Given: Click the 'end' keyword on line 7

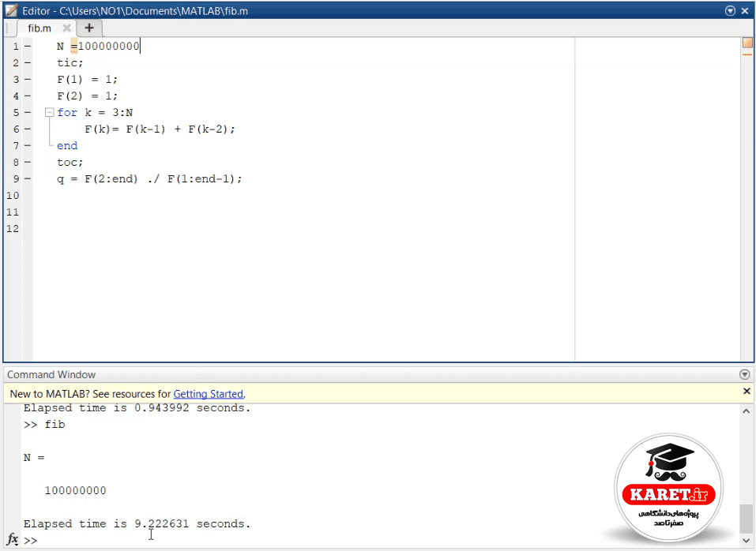Looking at the screenshot, I should (67, 145).
